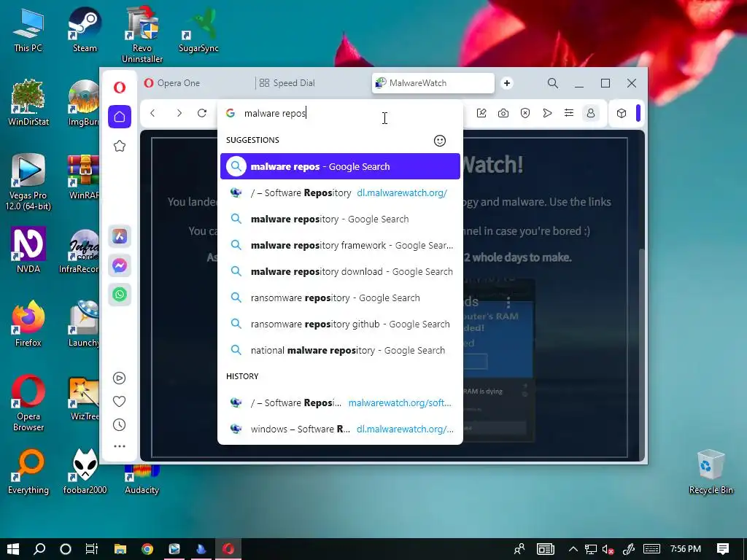The height and width of the screenshot is (560, 747).
Task: Select Vegas Pro 12.0 desktop icon
Action: [x=28, y=182]
